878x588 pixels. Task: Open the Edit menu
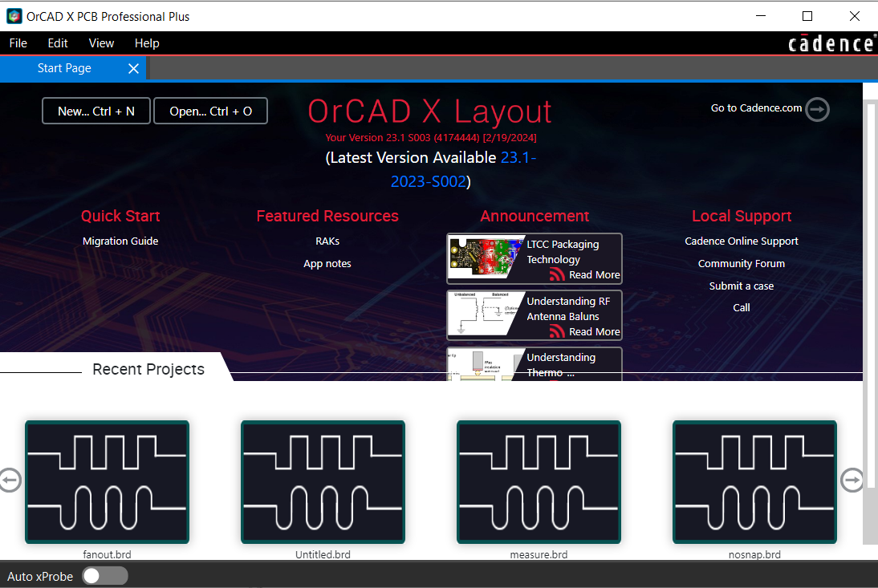click(x=58, y=43)
